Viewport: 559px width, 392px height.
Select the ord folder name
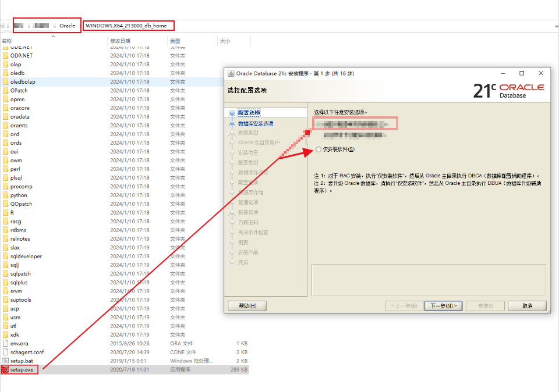(x=15, y=134)
